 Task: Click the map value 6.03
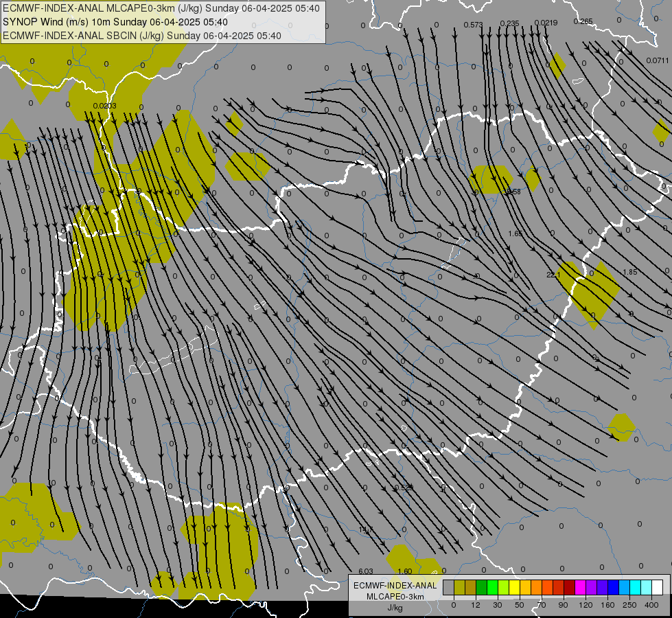click(x=366, y=572)
